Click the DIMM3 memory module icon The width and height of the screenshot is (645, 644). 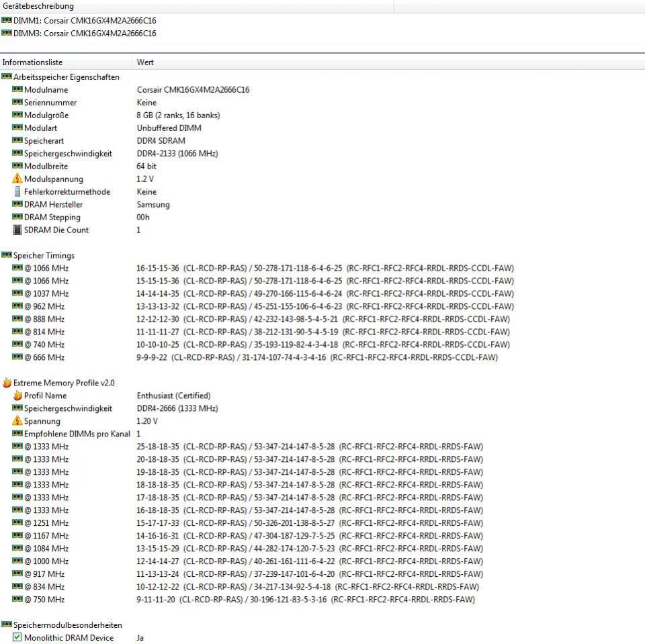click(x=7, y=32)
